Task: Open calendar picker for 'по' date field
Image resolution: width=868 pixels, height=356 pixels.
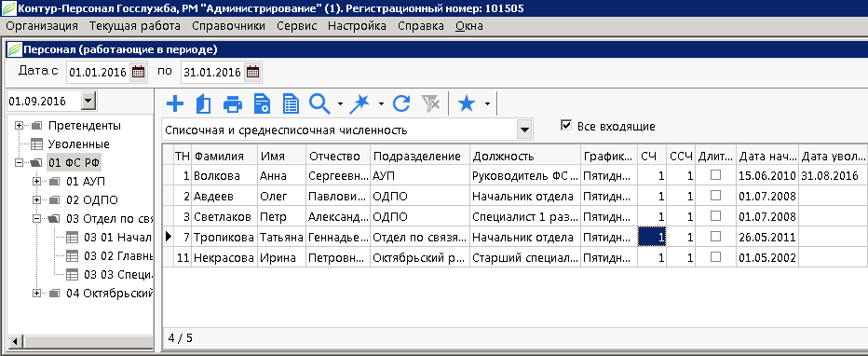Action: click(252, 72)
